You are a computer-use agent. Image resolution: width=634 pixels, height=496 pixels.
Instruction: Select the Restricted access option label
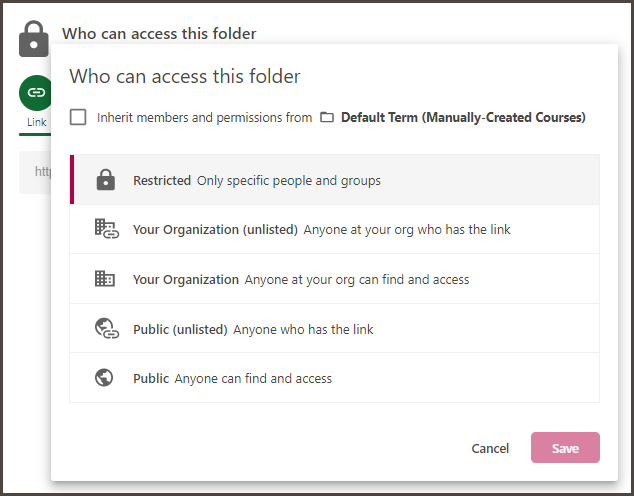(162, 181)
